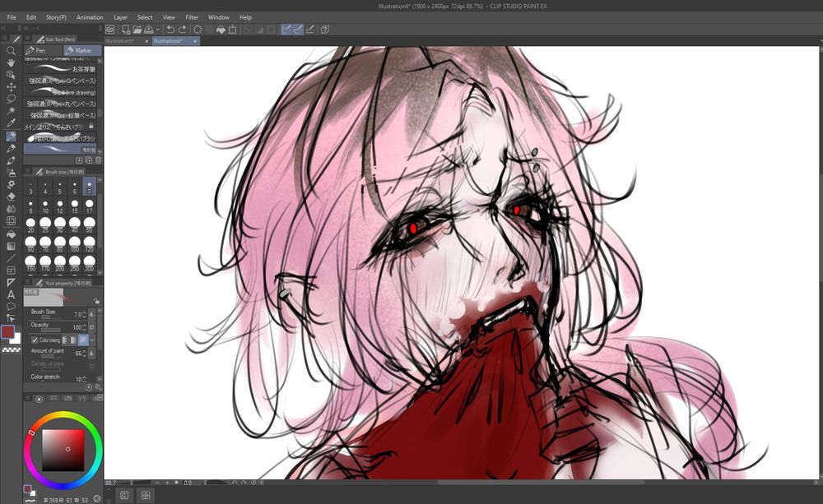Select the Balloon tool

[11, 307]
